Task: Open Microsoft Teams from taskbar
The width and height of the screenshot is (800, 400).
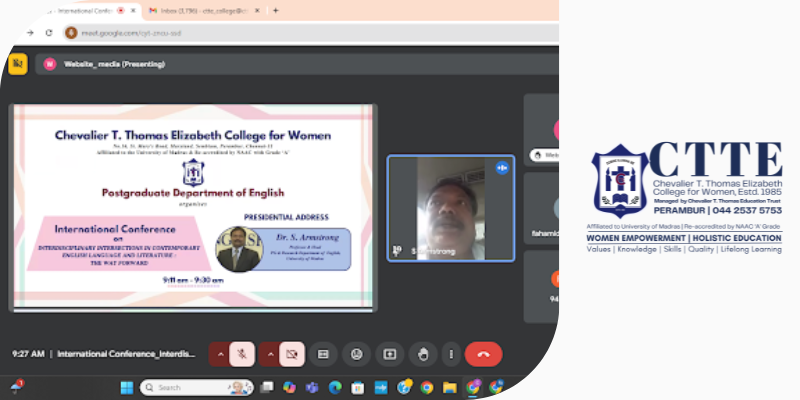Action: [312, 388]
